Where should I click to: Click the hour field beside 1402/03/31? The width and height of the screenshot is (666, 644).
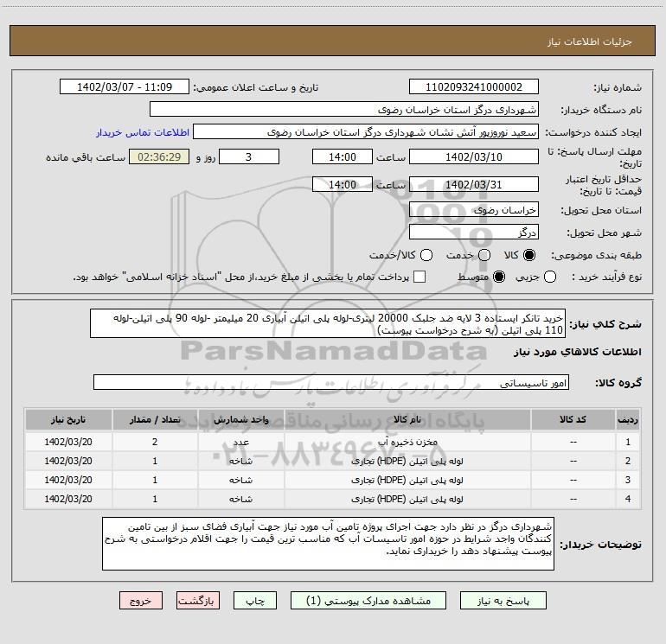(343, 185)
